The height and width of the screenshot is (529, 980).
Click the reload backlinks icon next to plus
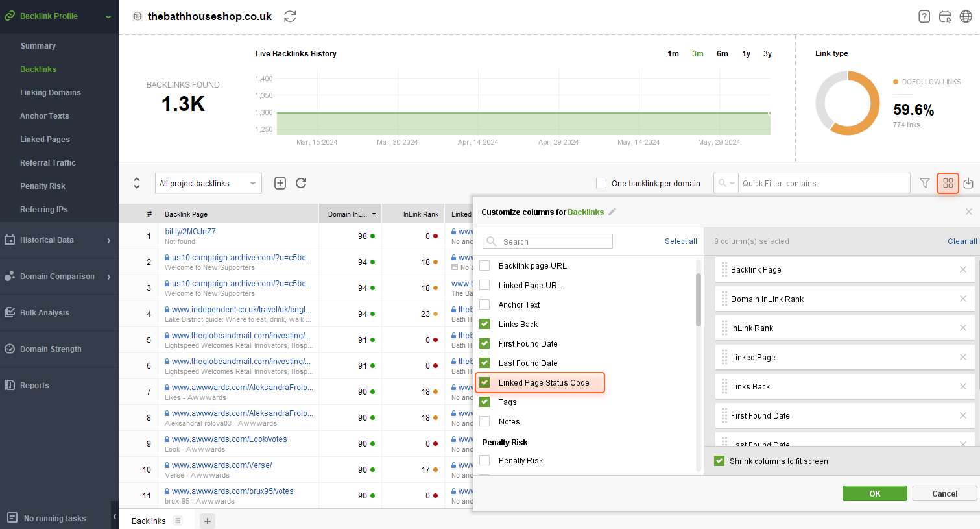point(301,183)
